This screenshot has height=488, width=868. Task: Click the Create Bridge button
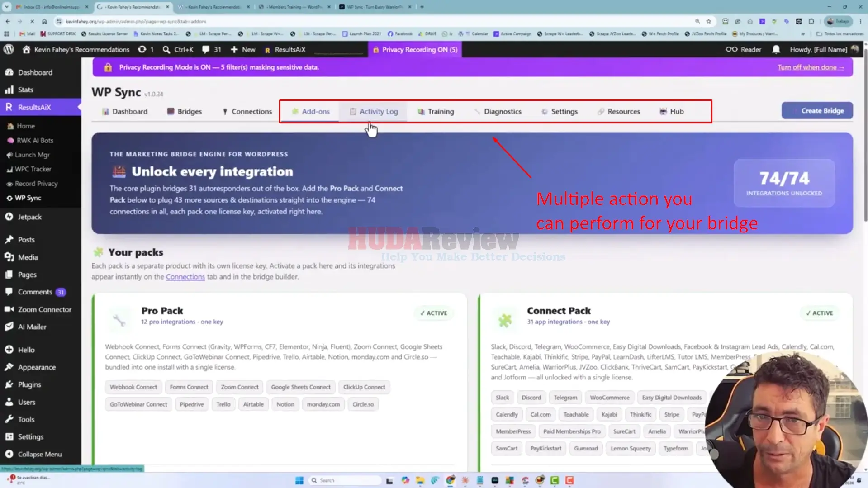click(817, 111)
